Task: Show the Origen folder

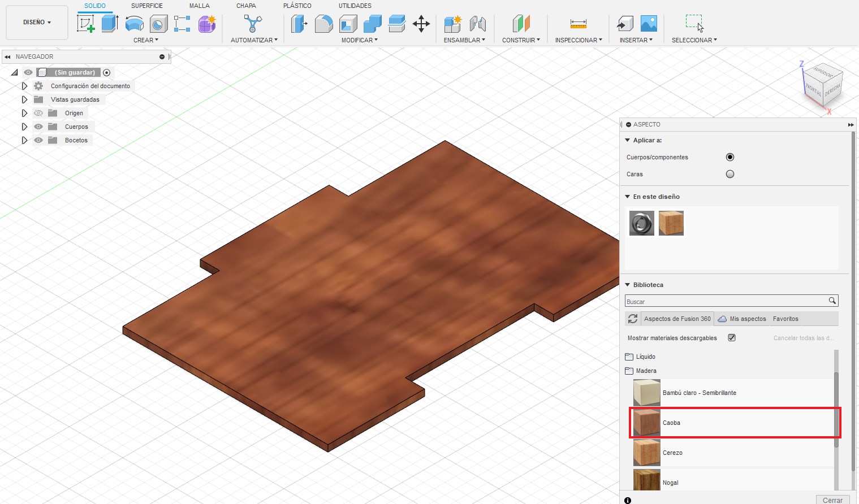Action: [38, 113]
